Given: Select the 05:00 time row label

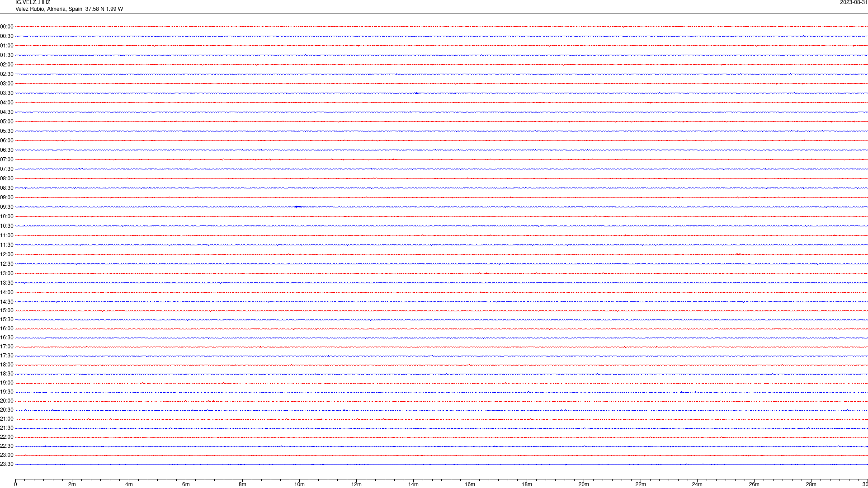Looking at the screenshot, I should (7, 122).
